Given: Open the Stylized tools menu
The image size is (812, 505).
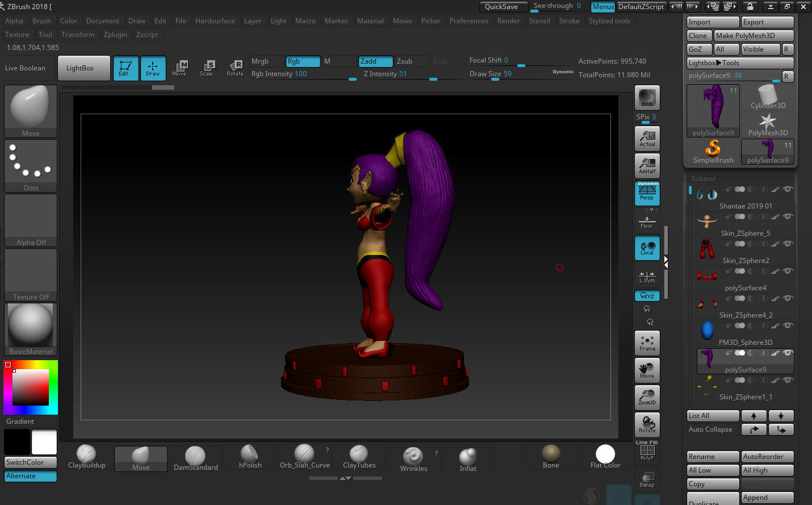Looking at the screenshot, I should tap(609, 21).
